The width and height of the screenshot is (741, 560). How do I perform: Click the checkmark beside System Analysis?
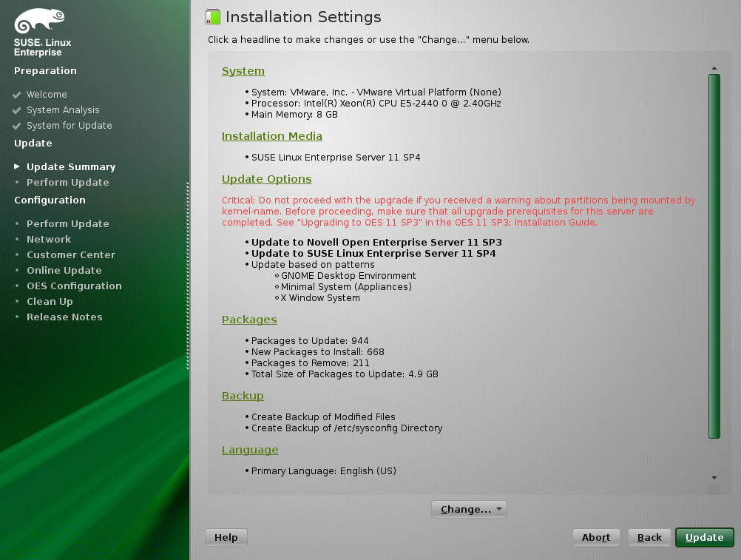point(16,110)
